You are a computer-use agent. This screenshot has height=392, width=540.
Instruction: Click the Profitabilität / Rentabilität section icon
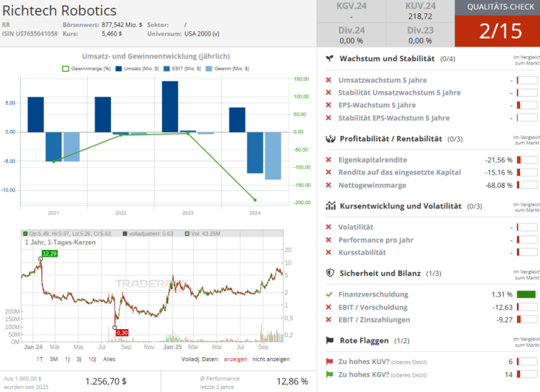(x=329, y=138)
